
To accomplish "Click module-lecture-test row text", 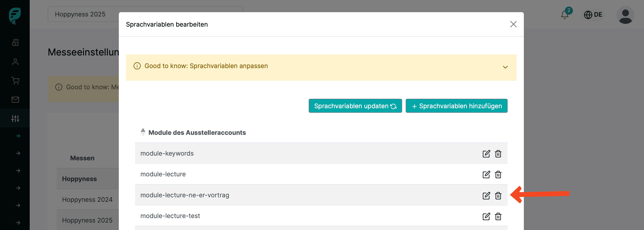I will [170, 216].
